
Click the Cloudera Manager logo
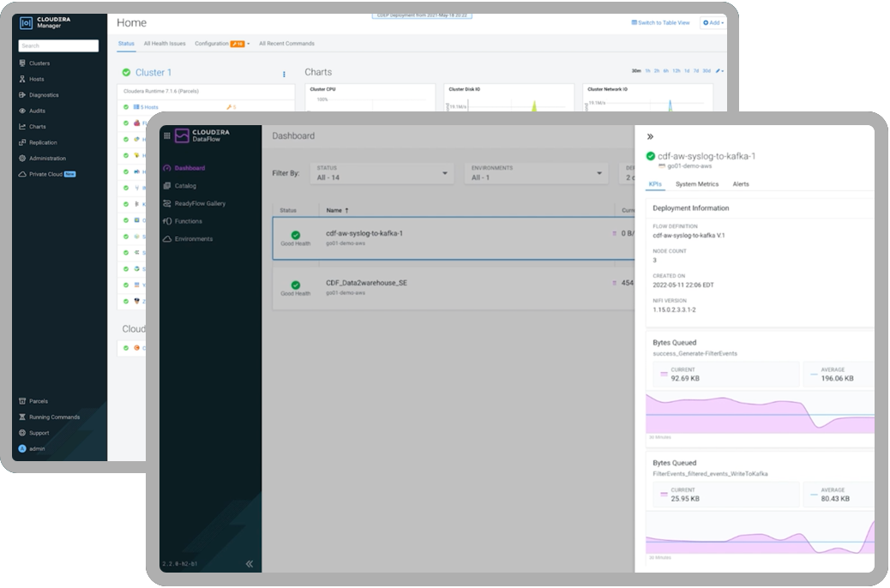pyautogui.click(x=45, y=22)
